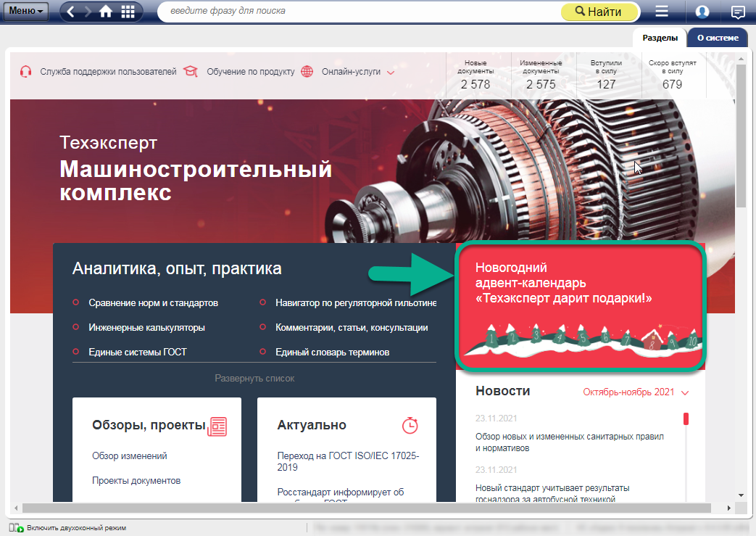Click the newspaper icon in Обзоры, проекты
The height and width of the screenshot is (536, 756).
[x=217, y=426]
